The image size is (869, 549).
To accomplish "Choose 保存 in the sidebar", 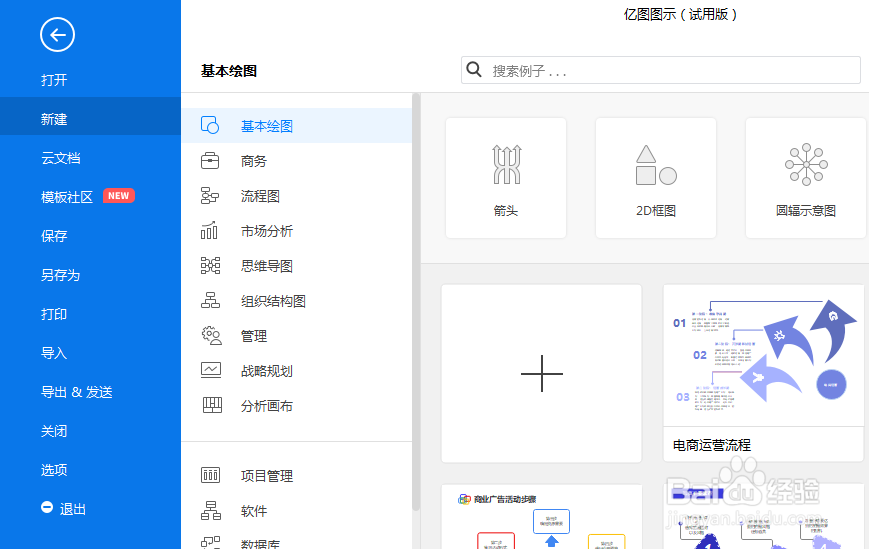I will click(x=54, y=236).
